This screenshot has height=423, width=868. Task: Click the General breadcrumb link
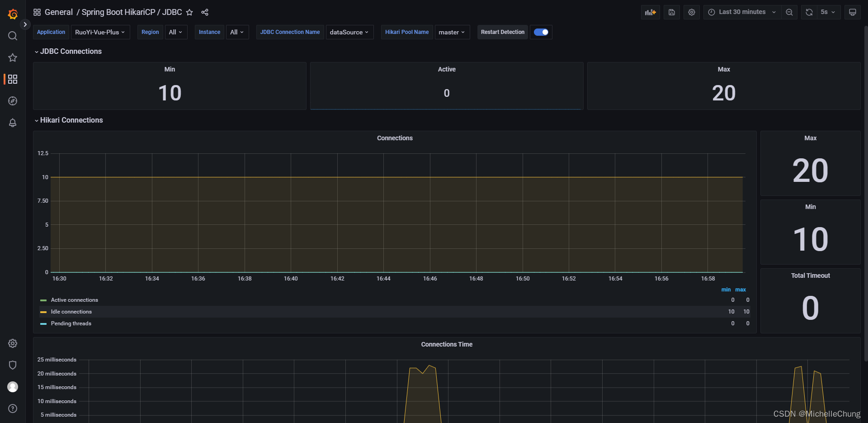click(58, 12)
